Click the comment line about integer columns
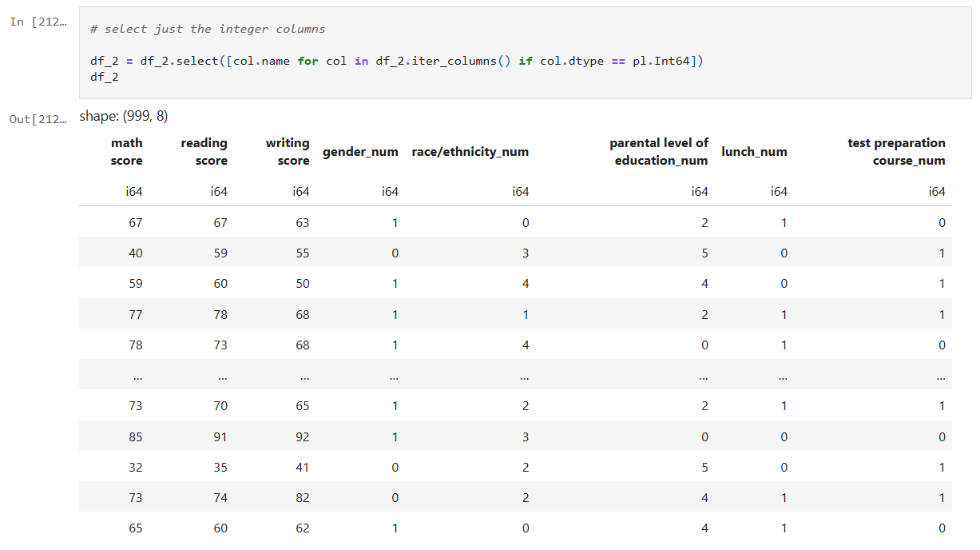The width and height of the screenshot is (980, 550). click(x=208, y=29)
